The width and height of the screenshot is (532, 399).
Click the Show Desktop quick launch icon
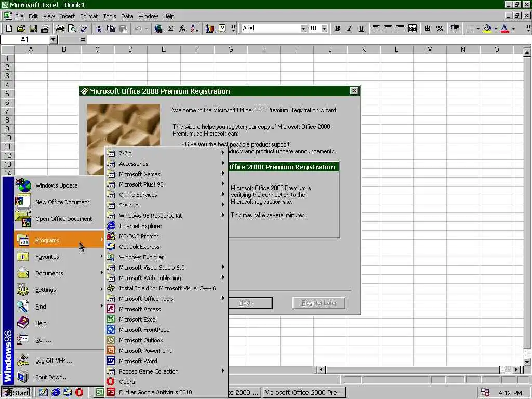tap(44, 392)
